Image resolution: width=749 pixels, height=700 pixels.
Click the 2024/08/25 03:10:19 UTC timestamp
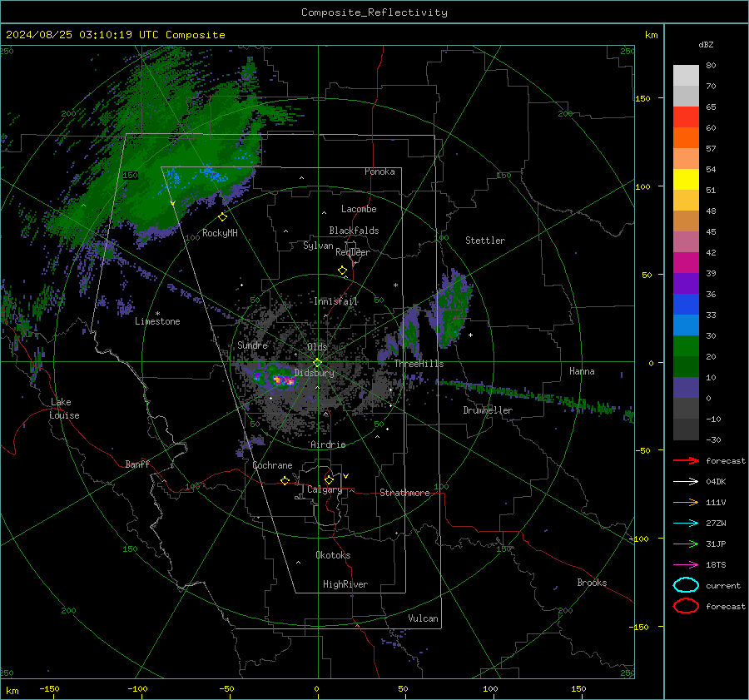coord(82,34)
